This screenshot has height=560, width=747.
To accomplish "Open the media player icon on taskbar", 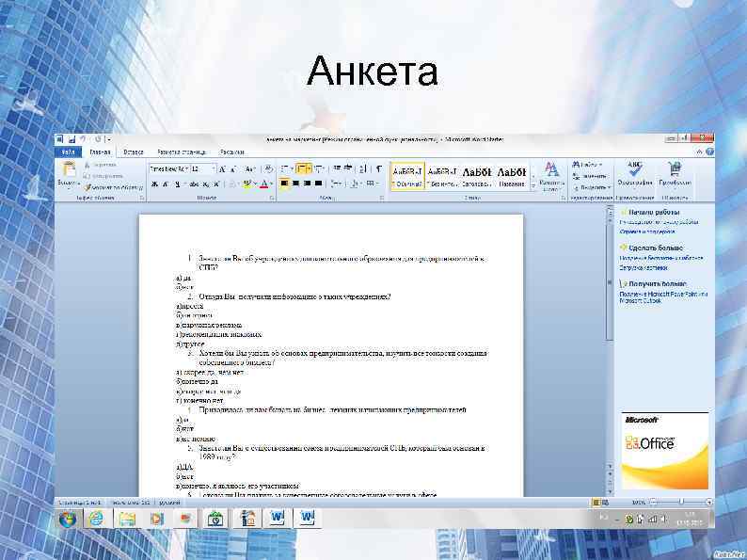I will (156, 518).
